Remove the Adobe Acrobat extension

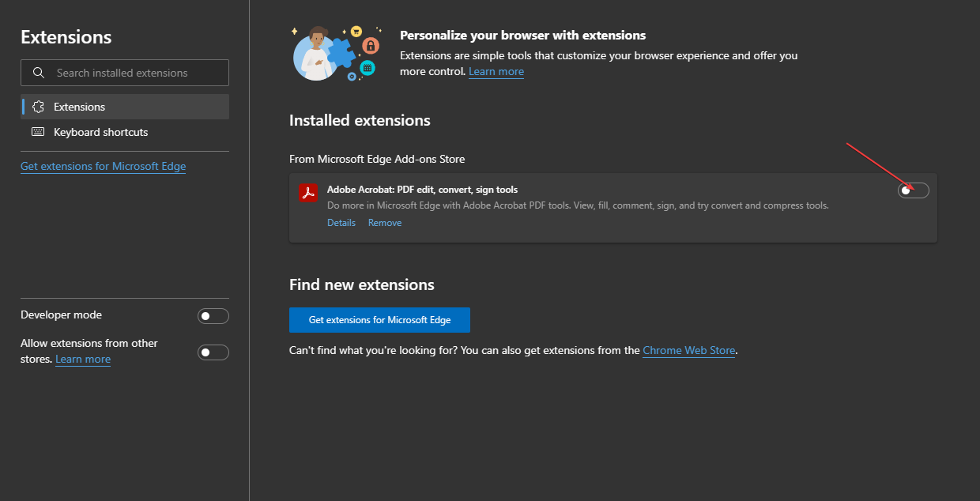(385, 223)
